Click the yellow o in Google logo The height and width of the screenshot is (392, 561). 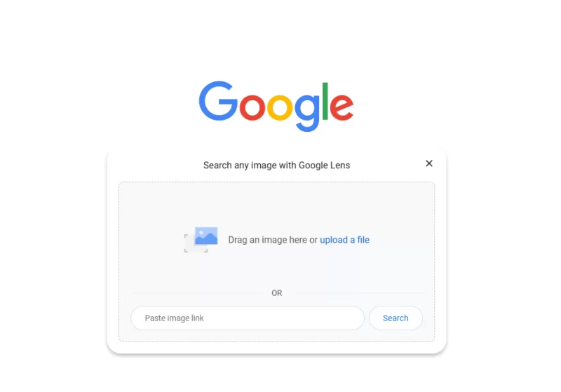(x=280, y=107)
